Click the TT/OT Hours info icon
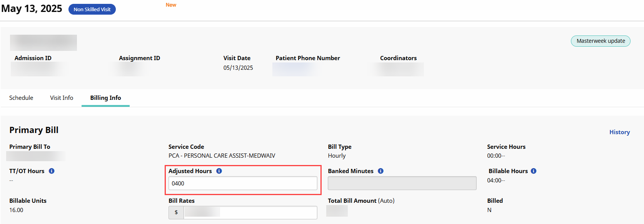Image resolution: width=644 pixels, height=224 pixels. (52, 171)
